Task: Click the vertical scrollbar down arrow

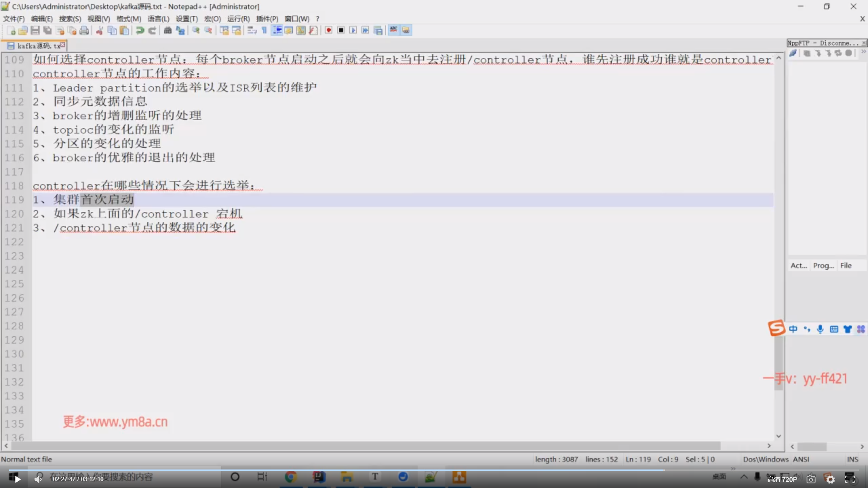Action: (x=778, y=436)
